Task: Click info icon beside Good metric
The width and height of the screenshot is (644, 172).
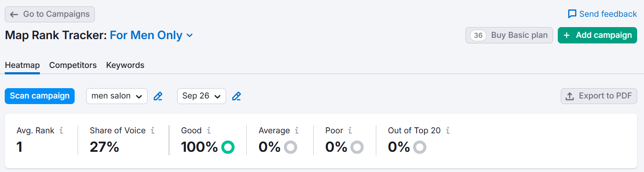Action: tap(209, 130)
